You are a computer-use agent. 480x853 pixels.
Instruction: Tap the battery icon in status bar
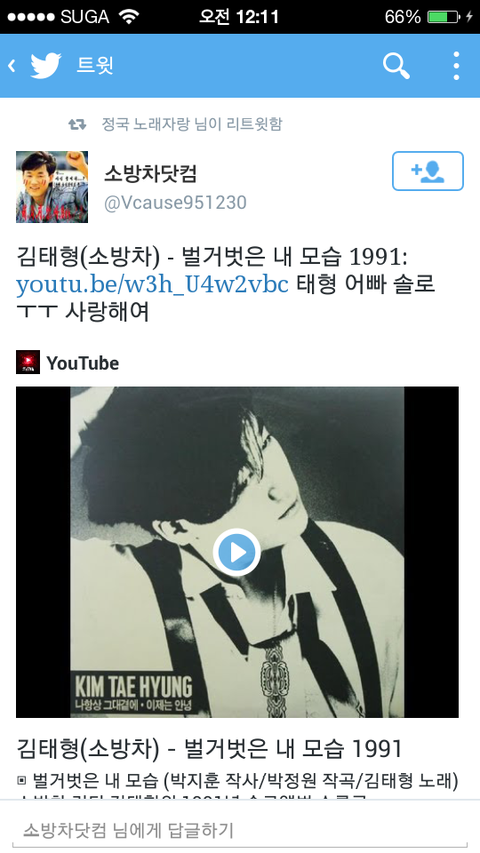pos(445,17)
